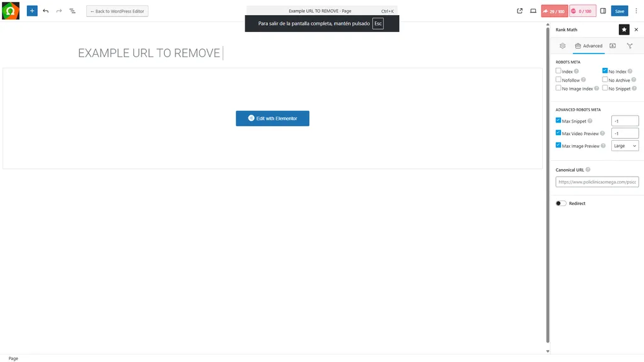This screenshot has height=362, width=644.
Task: Open the device preview laptop icon
Action: [533, 11]
